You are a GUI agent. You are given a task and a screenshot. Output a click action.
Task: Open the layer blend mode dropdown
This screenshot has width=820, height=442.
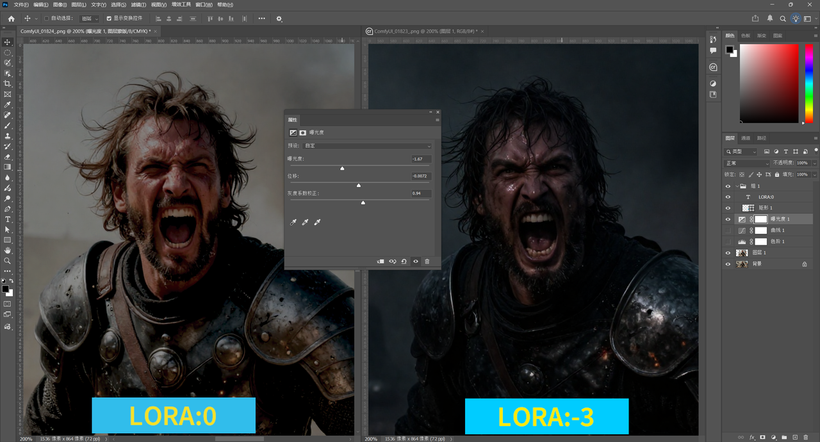click(745, 163)
